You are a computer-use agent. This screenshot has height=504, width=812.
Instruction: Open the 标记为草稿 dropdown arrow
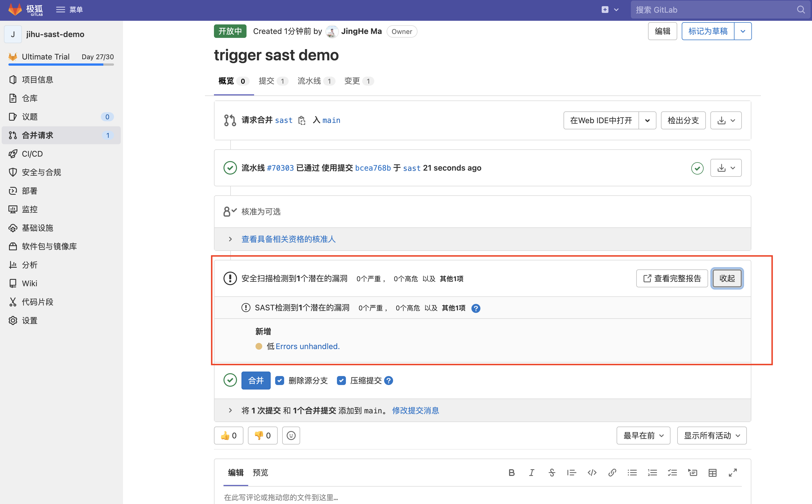click(x=743, y=31)
